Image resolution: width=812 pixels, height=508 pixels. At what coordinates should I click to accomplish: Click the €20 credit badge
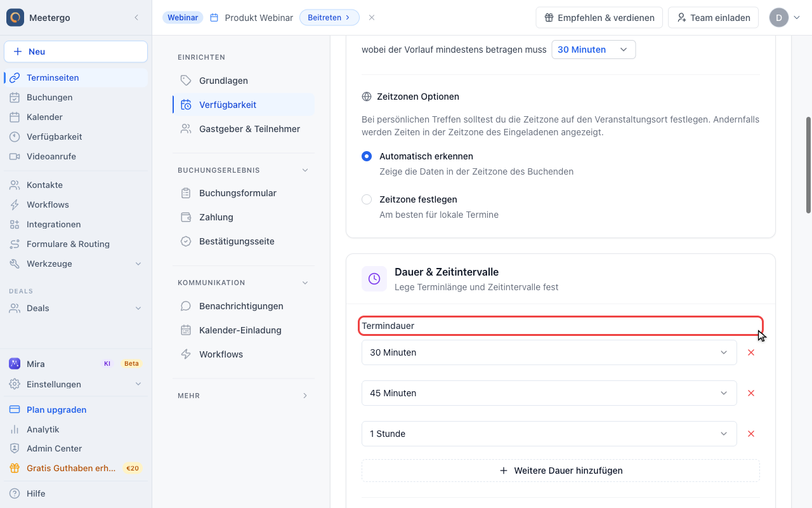tap(133, 468)
